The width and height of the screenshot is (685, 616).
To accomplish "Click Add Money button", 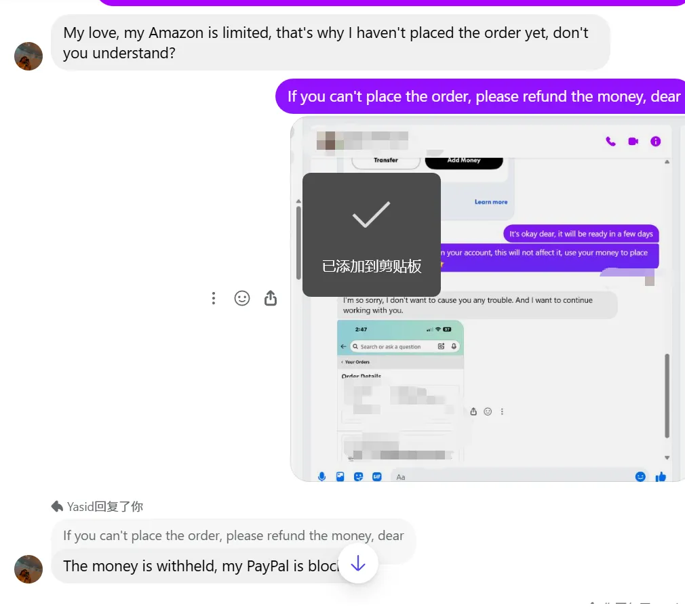I will point(464,161).
